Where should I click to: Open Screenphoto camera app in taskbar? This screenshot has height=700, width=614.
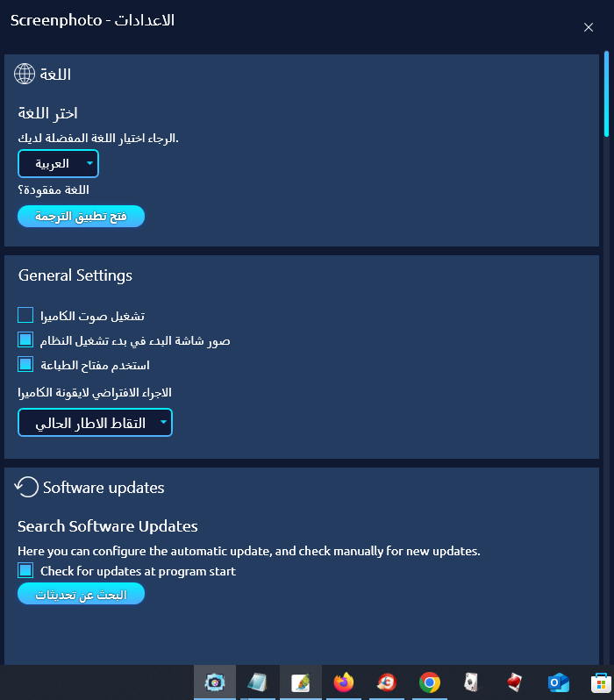[215, 682]
